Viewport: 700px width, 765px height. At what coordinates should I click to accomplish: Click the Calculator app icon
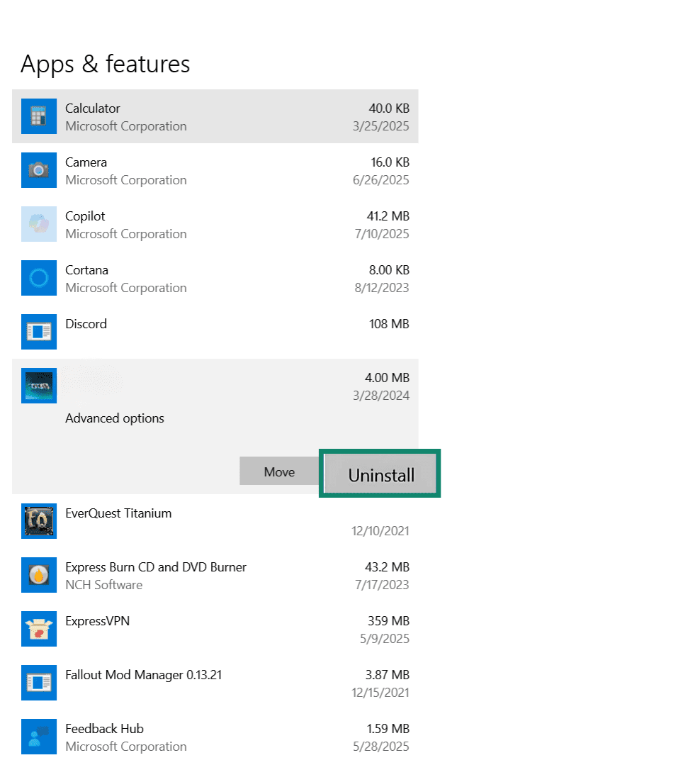(38, 116)
